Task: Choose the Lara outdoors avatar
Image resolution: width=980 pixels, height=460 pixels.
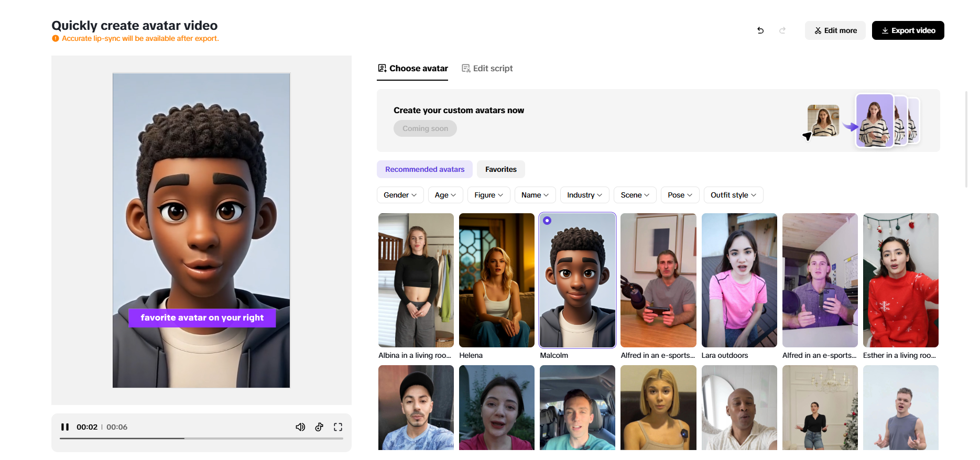Action: [x=739, y=280]
